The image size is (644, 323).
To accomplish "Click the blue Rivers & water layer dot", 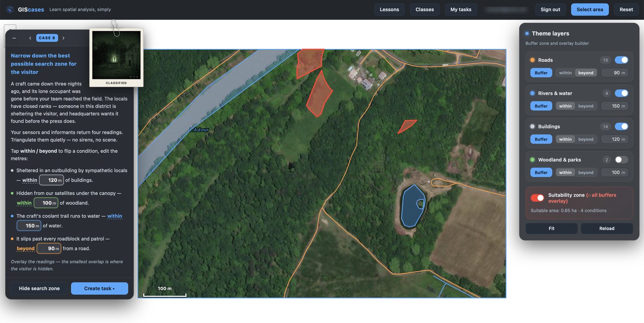I will pyautogui.click(x=532, y=93).
